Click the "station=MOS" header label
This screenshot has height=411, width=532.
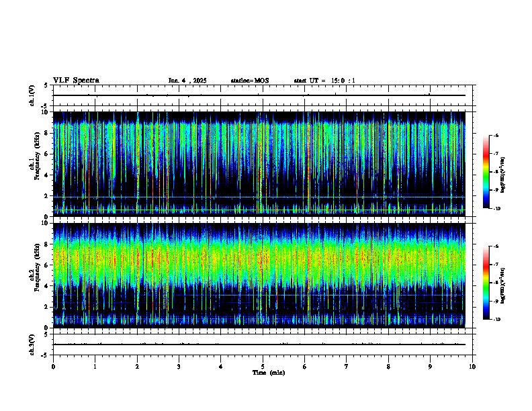[250, 81]
